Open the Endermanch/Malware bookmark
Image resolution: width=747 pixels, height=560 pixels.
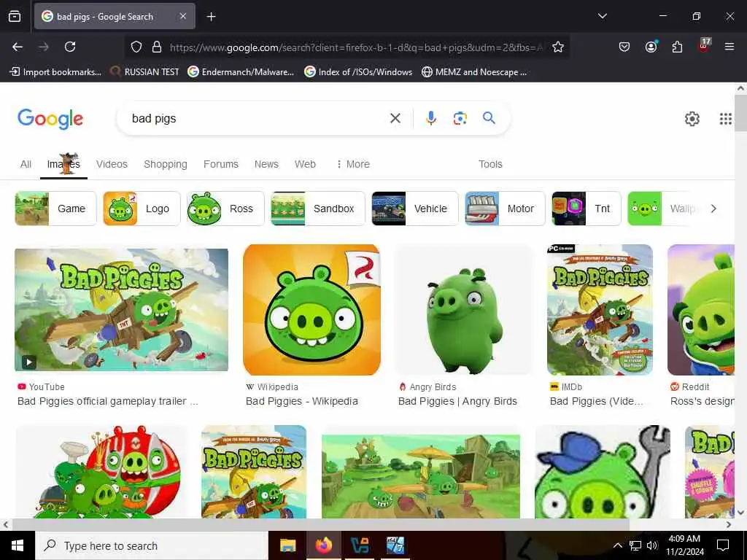[241, 72]
